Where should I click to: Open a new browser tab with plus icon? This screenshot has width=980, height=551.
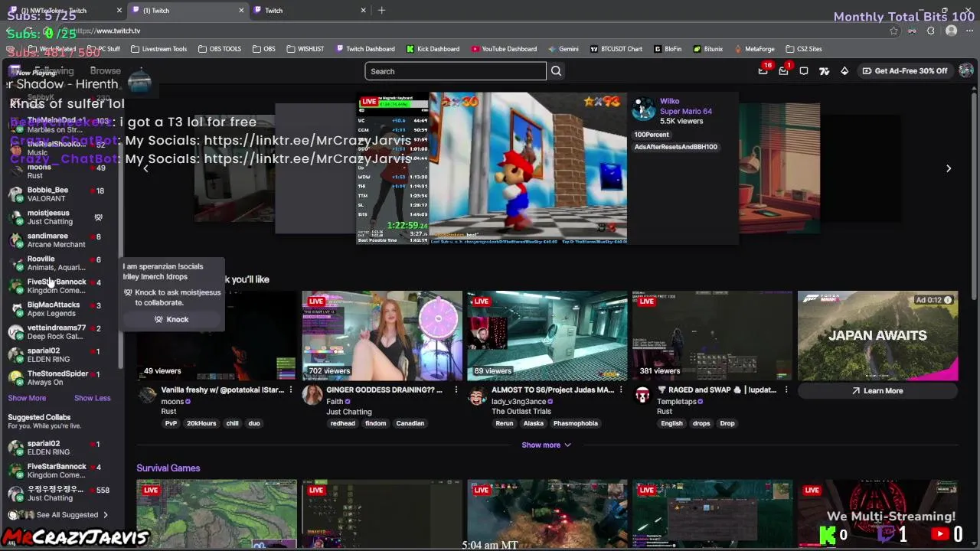[x=381, y=10]
